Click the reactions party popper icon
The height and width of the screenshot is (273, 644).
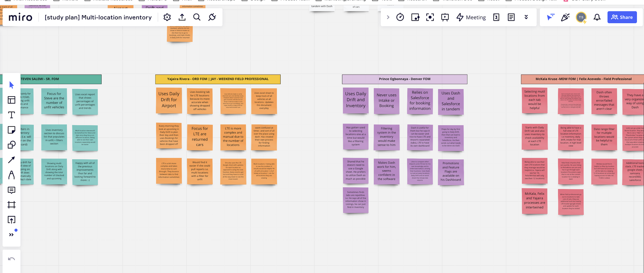(x=565, y=17)
